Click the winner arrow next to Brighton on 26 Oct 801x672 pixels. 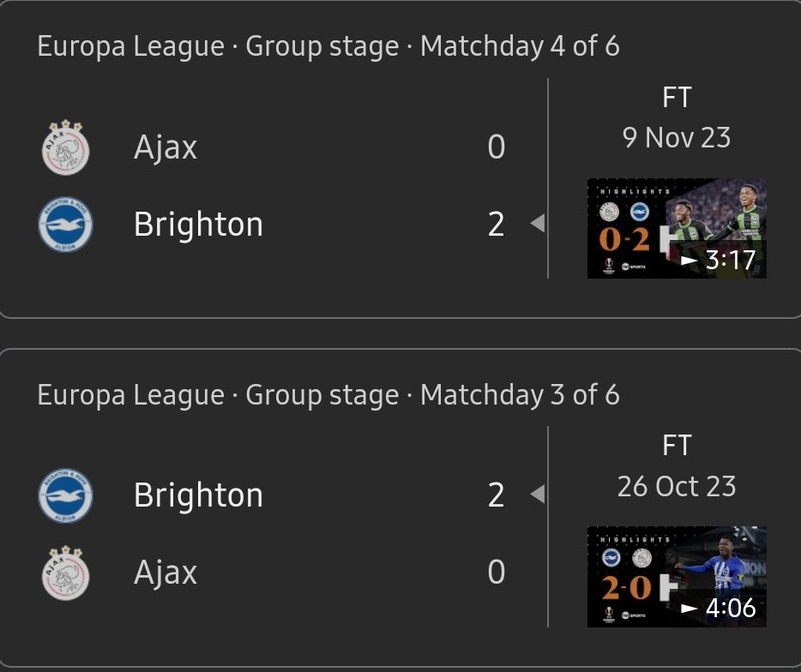point(538,494)
